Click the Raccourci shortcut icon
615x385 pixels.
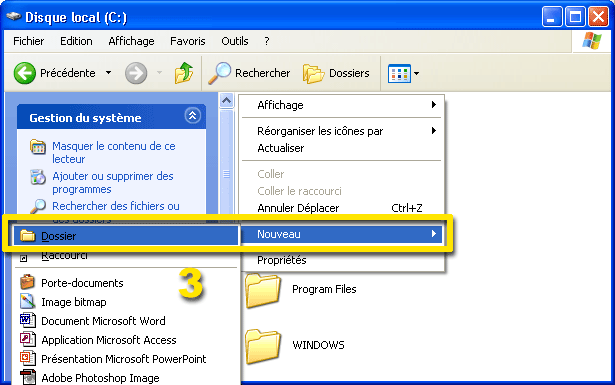(x=24, y=258)
